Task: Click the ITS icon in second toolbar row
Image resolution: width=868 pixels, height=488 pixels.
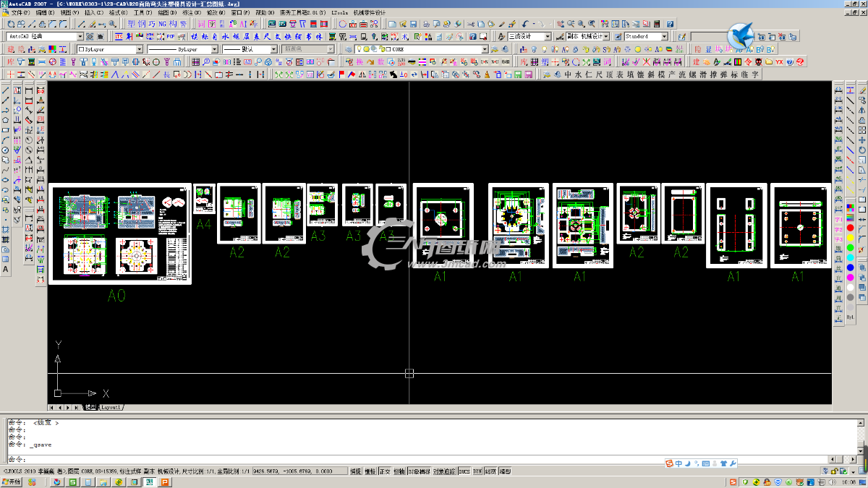Action: [119, 36]
